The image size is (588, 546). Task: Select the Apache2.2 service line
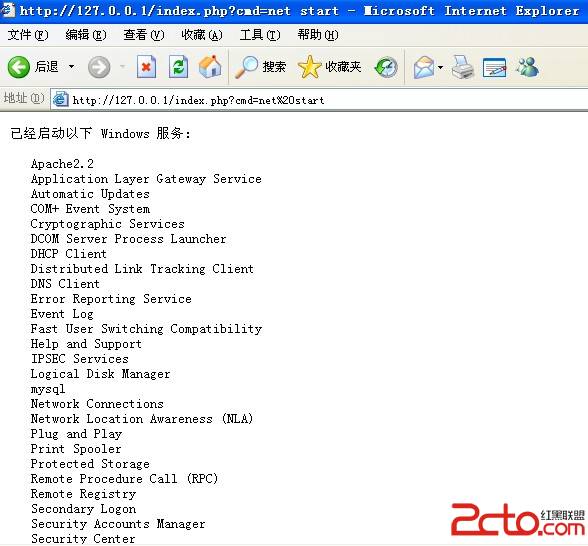pyautogui.click(x=62, y=164)
